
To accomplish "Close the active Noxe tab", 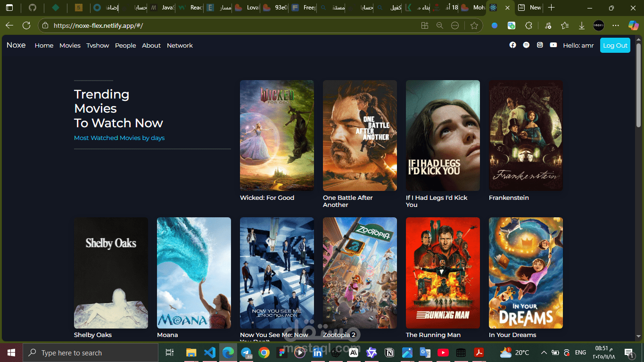I will [x=508, y=8].
